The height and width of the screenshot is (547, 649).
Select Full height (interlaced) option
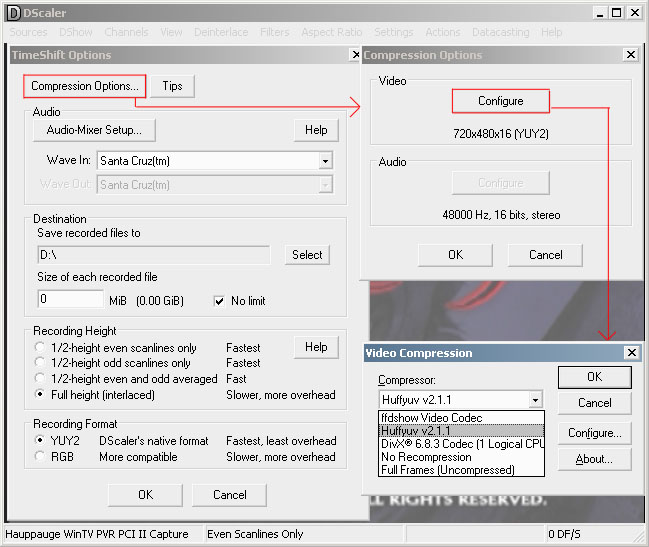tap(40, 394)
